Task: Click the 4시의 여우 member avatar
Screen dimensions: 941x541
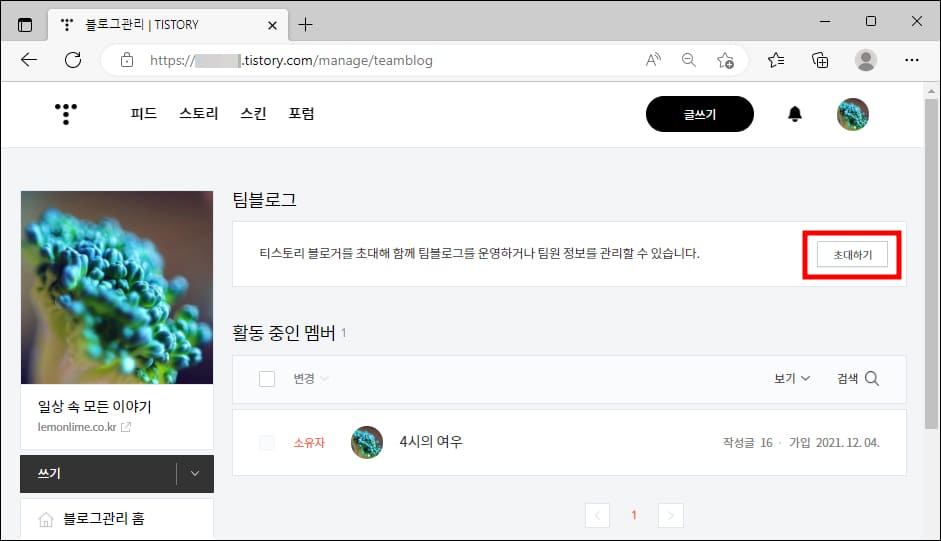Action: pyautogui.click(x=367, y=443)
